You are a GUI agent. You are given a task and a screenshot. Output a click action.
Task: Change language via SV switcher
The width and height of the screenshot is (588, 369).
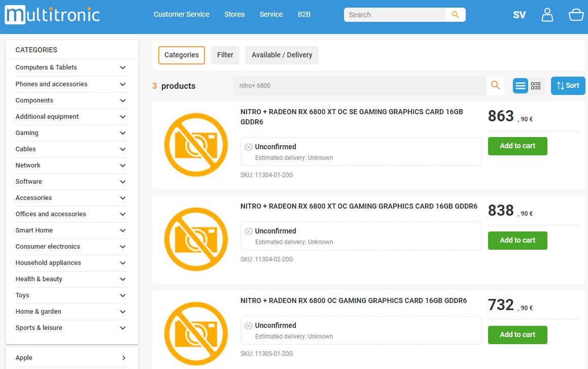click(520, 15)
